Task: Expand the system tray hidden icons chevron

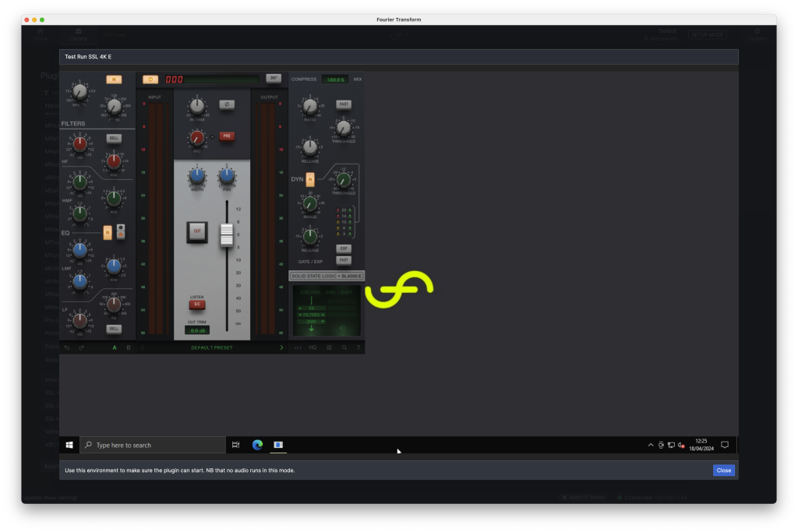Action: [651, 445]
